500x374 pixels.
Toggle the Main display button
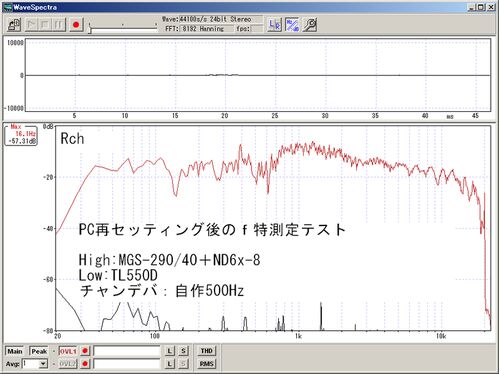point(15,351)
